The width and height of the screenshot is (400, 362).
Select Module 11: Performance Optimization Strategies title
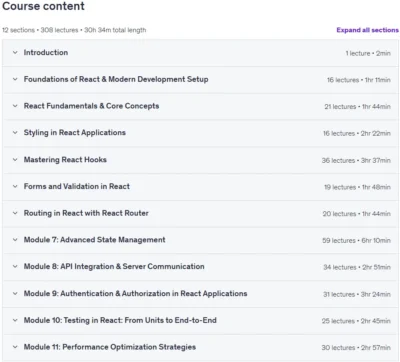[110, 347]
